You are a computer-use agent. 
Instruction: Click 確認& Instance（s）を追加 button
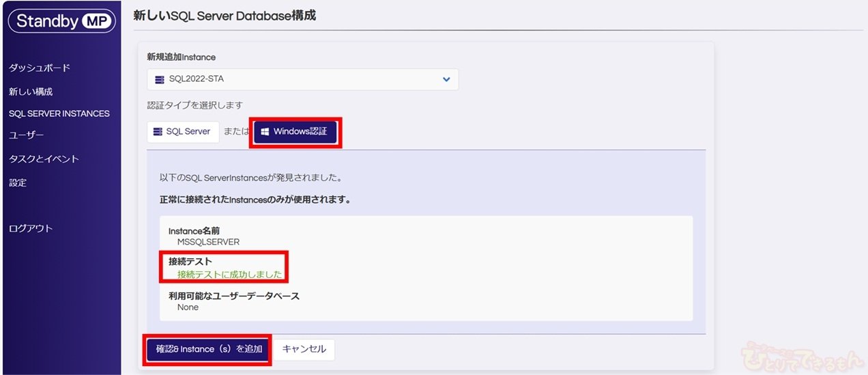coord(208,349)
